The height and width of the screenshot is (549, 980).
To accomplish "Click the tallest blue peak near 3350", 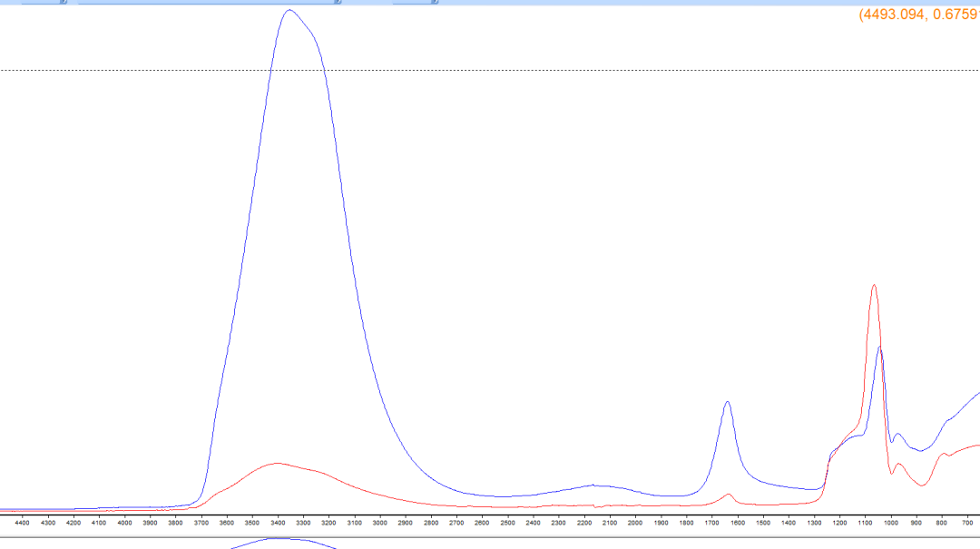I will coord(289,11).
